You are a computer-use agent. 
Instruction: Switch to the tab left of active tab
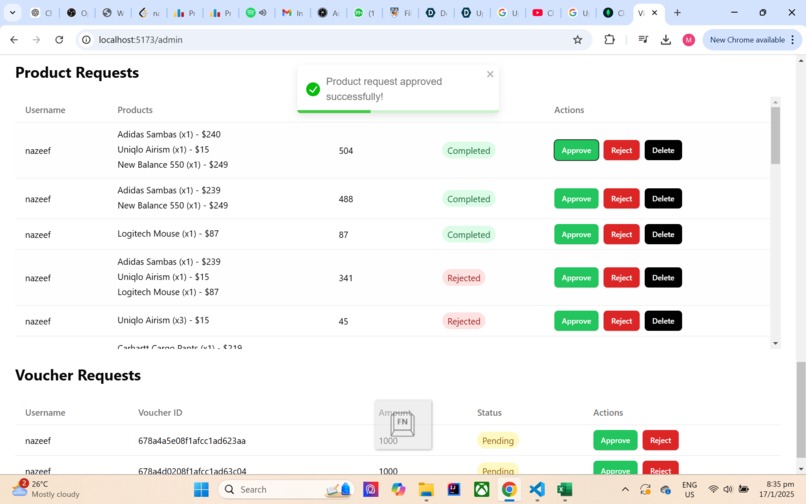point(614,13)
